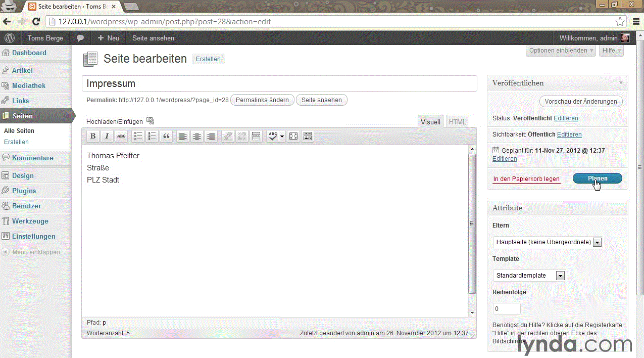The image size is (644, 358).
Task: Align text center
Action: click(197, 136)
